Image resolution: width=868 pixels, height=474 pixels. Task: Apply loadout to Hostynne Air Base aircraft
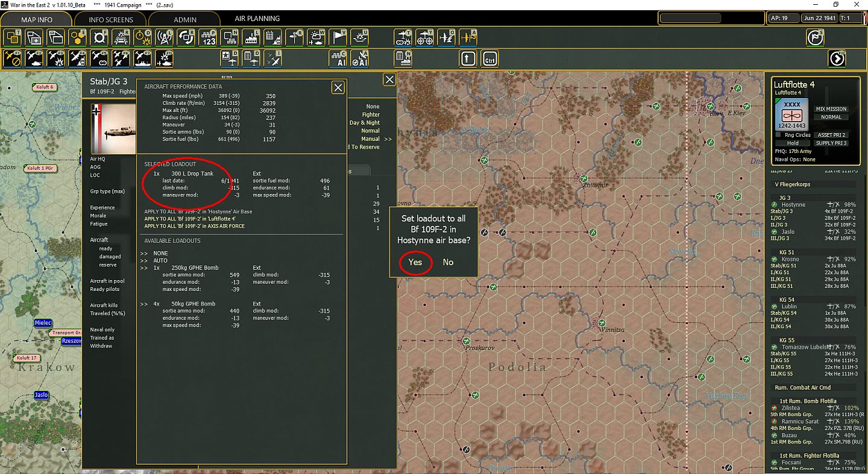pos(198,211)
